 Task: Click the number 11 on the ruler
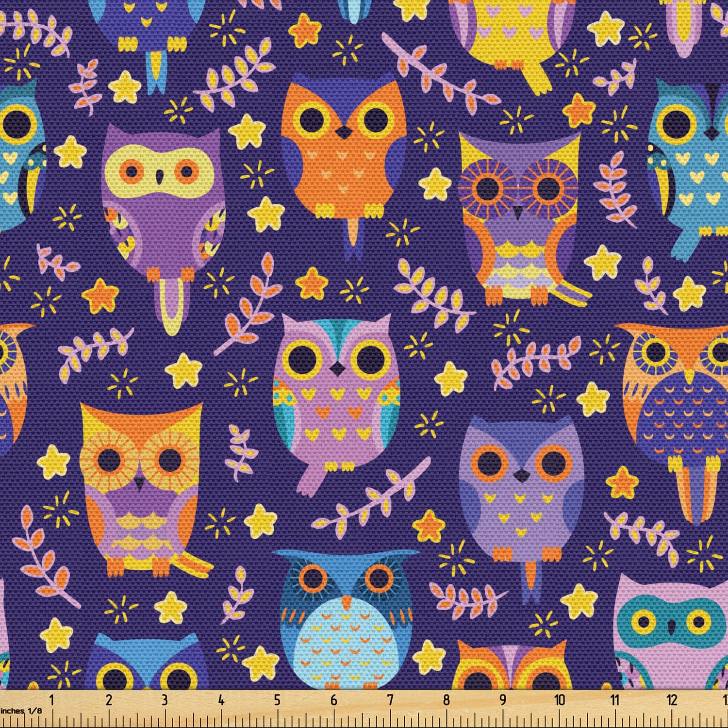click(x=615, y=699)
